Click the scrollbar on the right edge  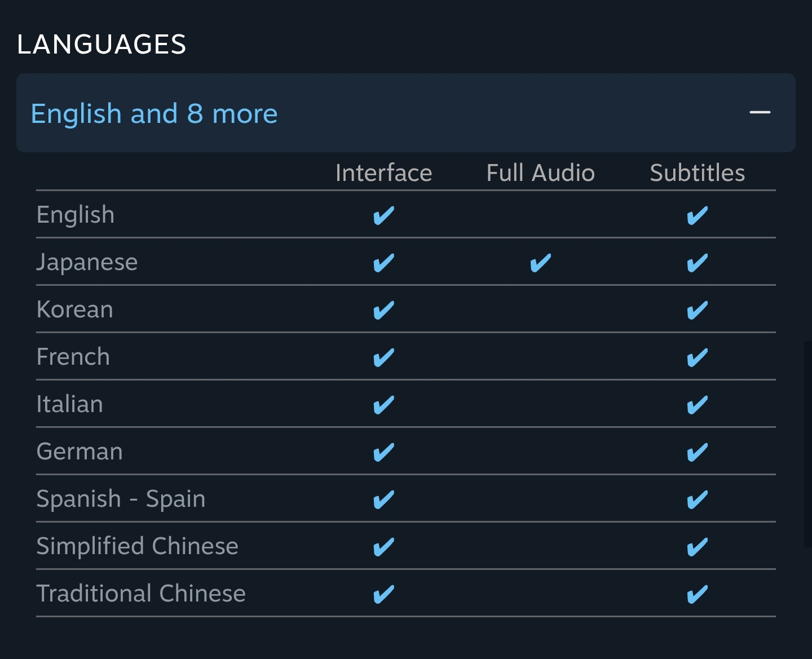pos(807,444)
